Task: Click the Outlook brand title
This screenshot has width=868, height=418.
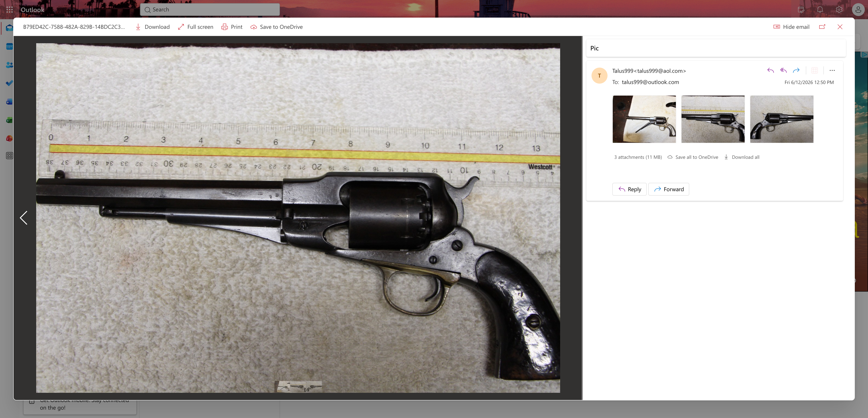Action: [32, 10]
